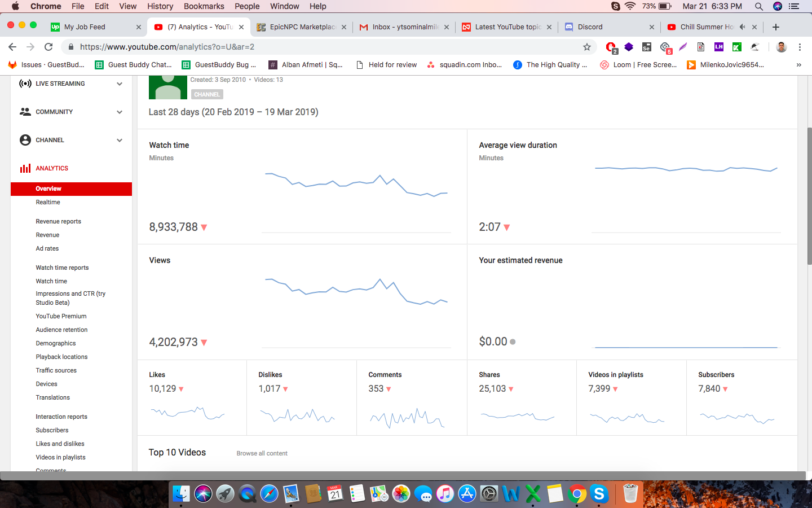Switch to Discord tab
Screen dimensions: 812x508
tap(609, 27)
